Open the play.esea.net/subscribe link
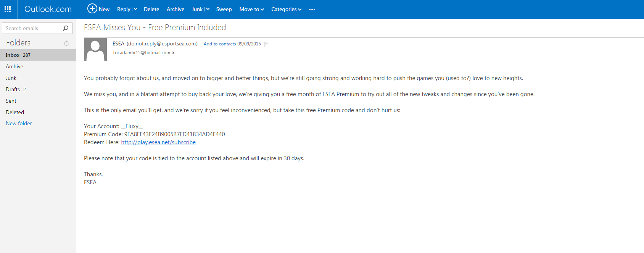The image size is (644, 253). pos(158,142)
